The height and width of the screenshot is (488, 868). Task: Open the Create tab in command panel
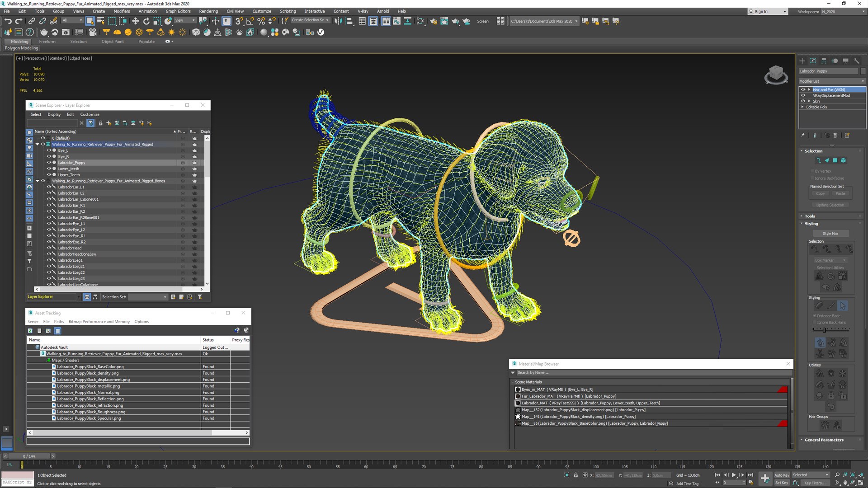[802, 61]
